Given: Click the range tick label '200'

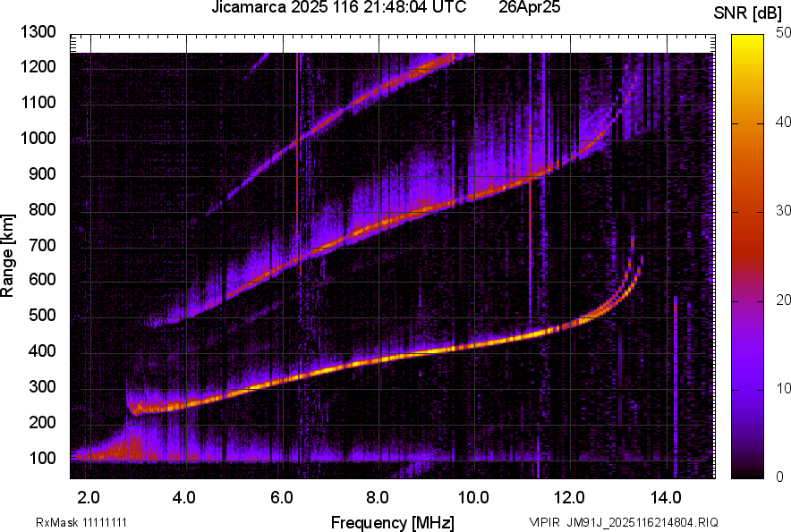Looking at the screenshot, I should point(42,422).
